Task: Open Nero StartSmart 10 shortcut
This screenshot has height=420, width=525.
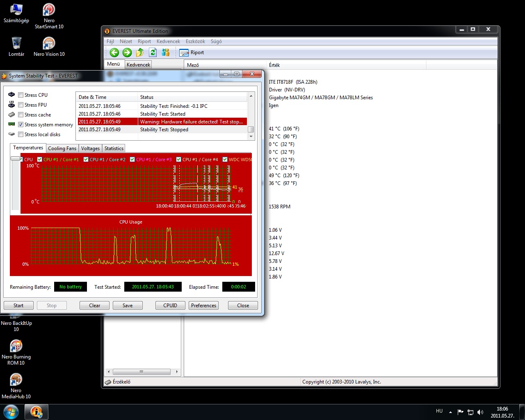Action: (x=49, y=16)
